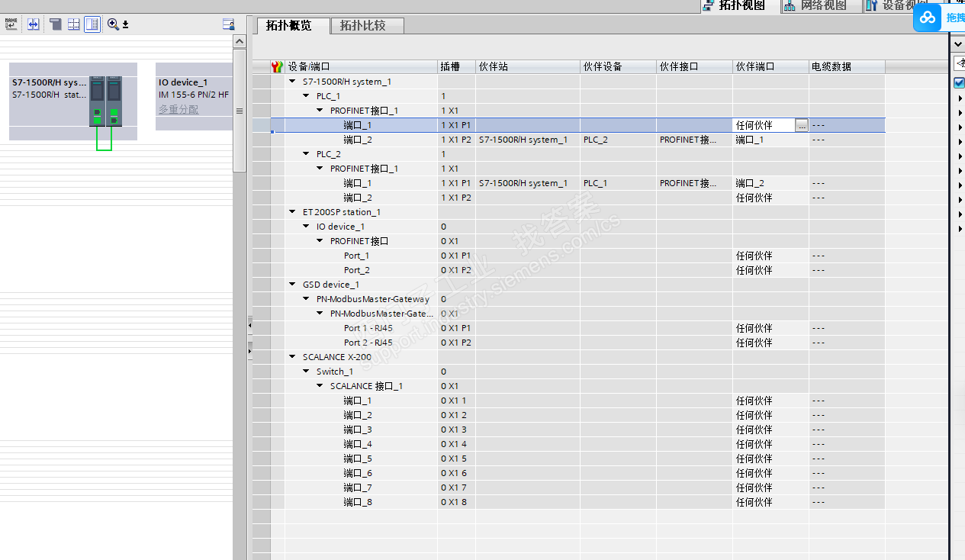The height and width of the screenshot is (560, 965).
Task: Click the 'PLC_1' partner device cell
Action: (x=618, y=183)
